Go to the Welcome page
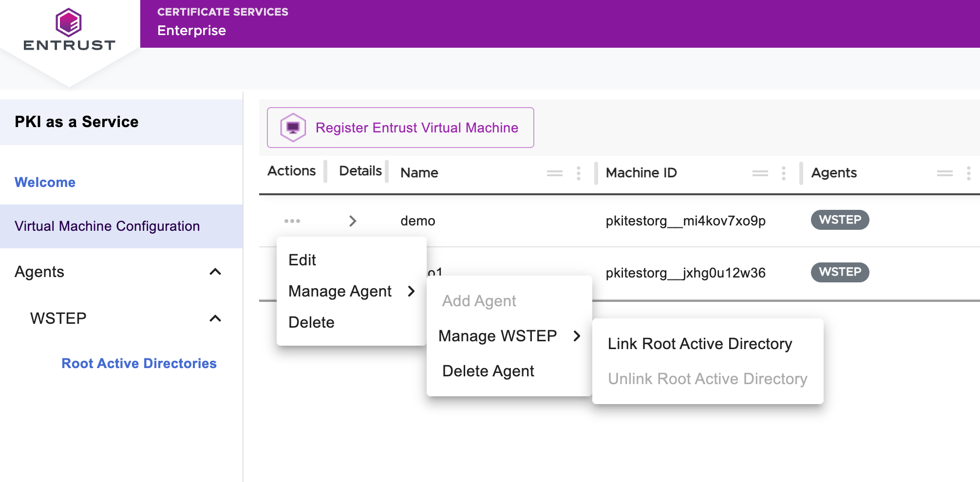Viewport: 980px width, 482px height. pyautogui.click(x=45, y=182)
